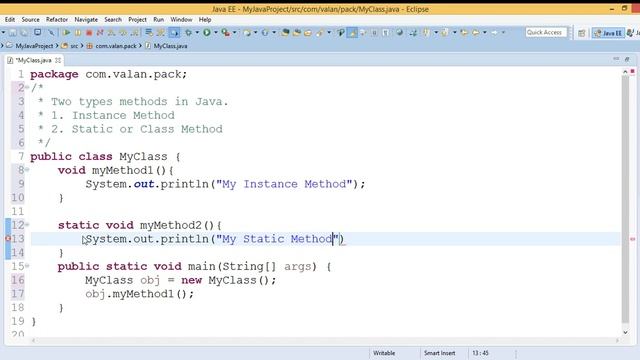Open the Source menu
640x360 pixels.
tap(31, 20)
